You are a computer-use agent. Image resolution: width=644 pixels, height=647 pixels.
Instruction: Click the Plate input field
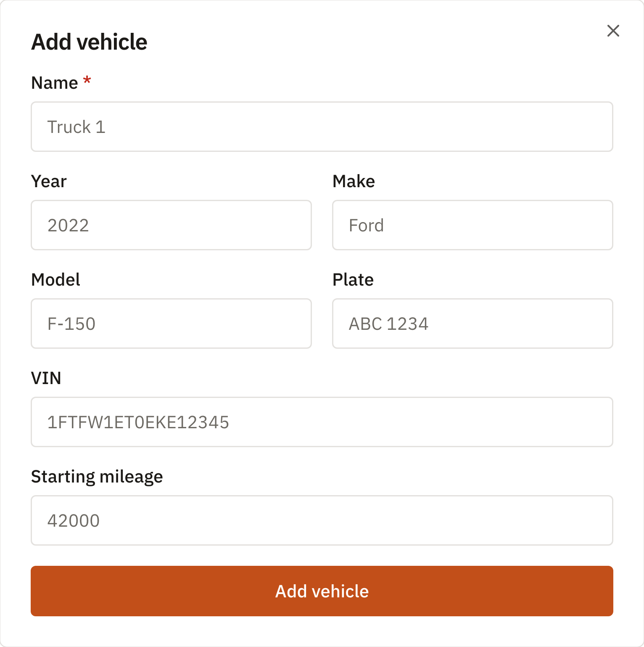pyautogui.click(x=472, y=323)
